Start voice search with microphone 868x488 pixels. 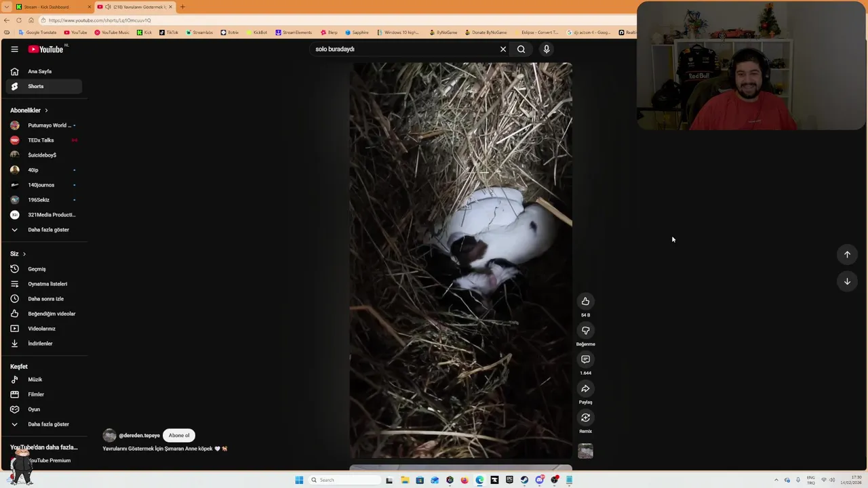pyautogui.click(x=547, y=49)
